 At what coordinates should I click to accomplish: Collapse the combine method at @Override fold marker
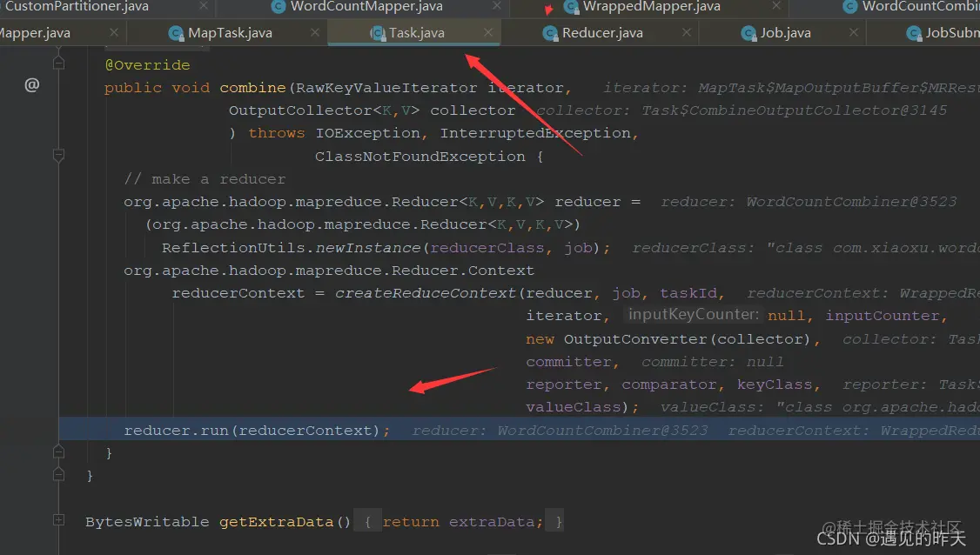(59, 64)
